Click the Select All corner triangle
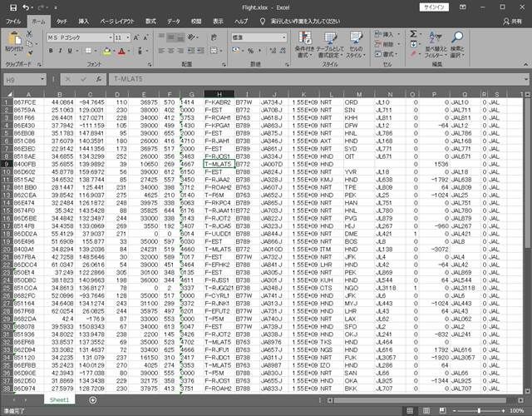Screen dimensions: 532x416 click(x=9, y=94)
